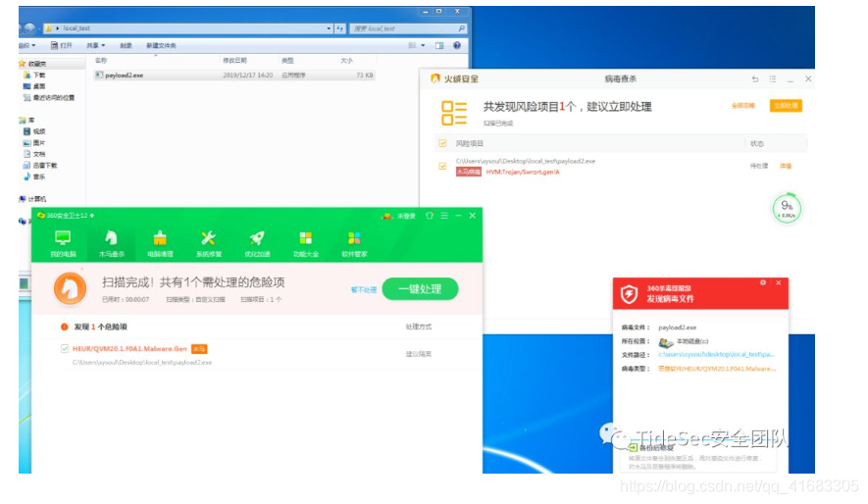Screen dimensions: 868x504
Task: Uncheck HEUR/QVM20.1.F0A1.Malware.Gen checkbox
Action: tap(65, 348)
